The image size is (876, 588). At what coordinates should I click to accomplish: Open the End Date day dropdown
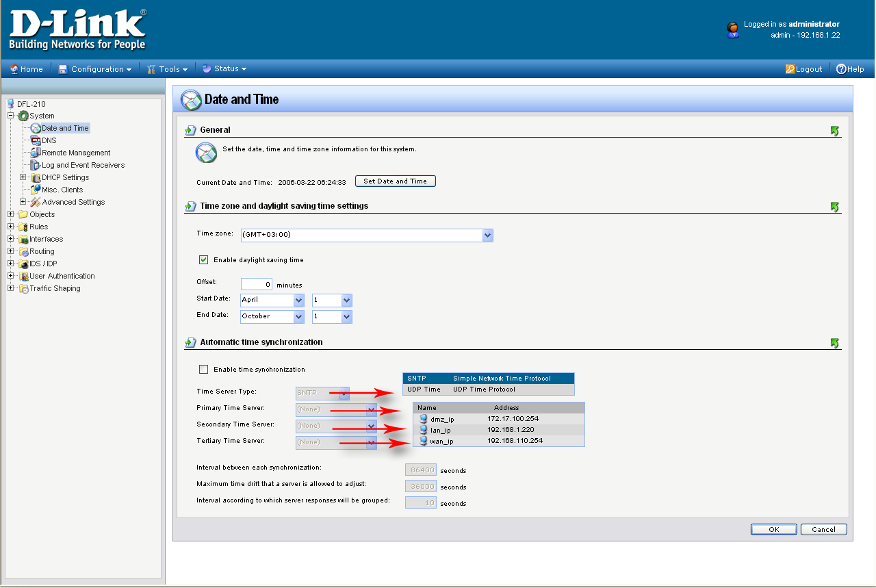tap(331, 317)
